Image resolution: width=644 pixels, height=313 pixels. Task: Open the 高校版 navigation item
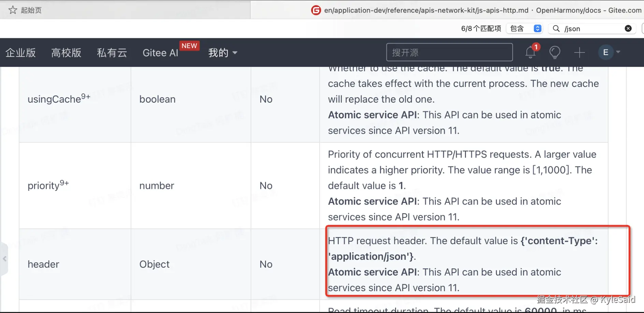coord(66,53)
